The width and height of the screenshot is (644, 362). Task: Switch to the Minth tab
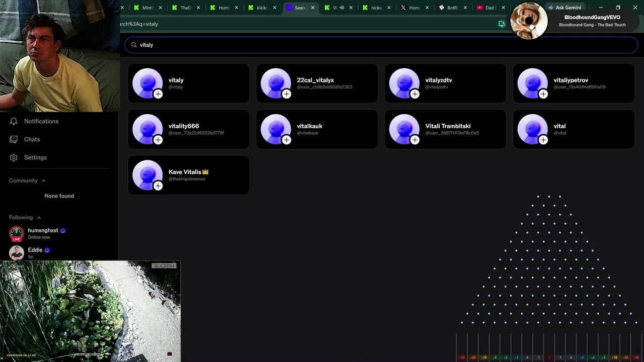146,8
